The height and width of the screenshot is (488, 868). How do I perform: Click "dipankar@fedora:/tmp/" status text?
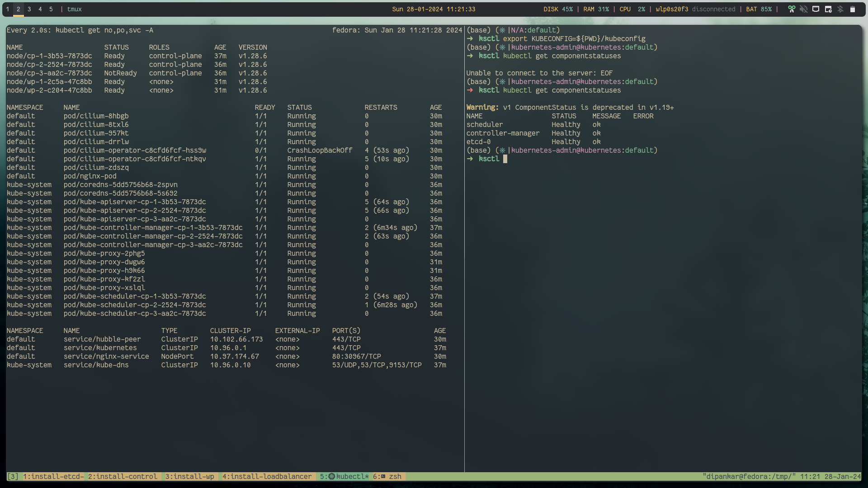tap(749, 477)
